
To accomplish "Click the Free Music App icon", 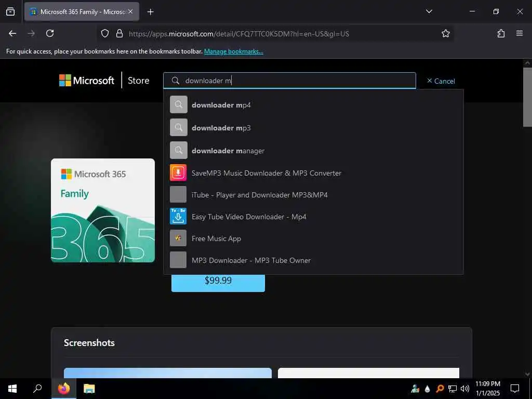I will [178, 238].
